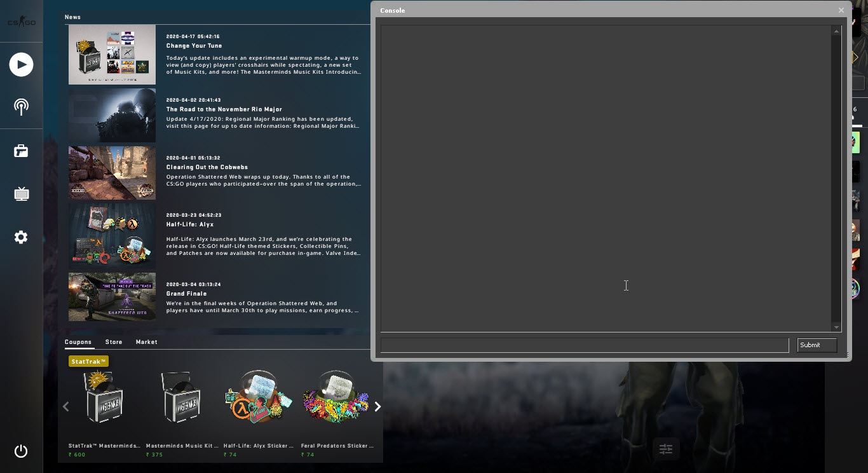Click the 'Feral Predators Sticker ...' item name
The image size is (868, 473).
337,446
